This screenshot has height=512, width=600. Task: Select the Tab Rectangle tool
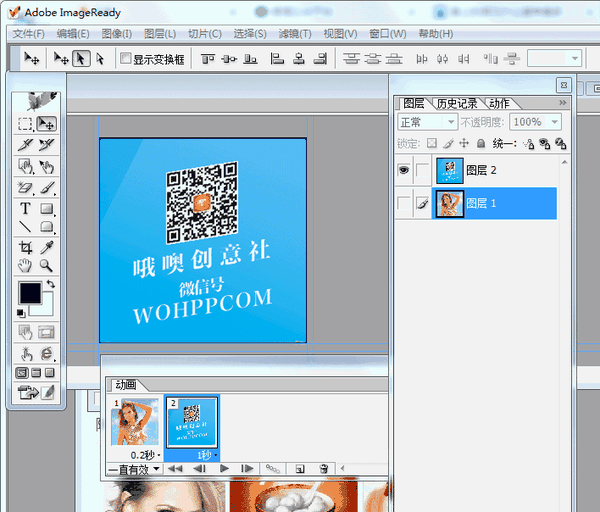[46, 227]
